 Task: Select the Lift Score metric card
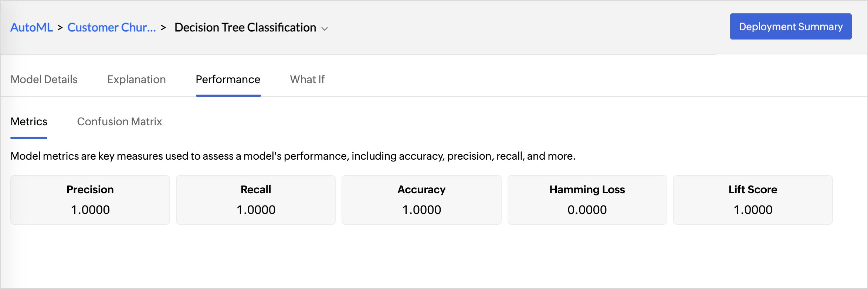click(753, 200)
